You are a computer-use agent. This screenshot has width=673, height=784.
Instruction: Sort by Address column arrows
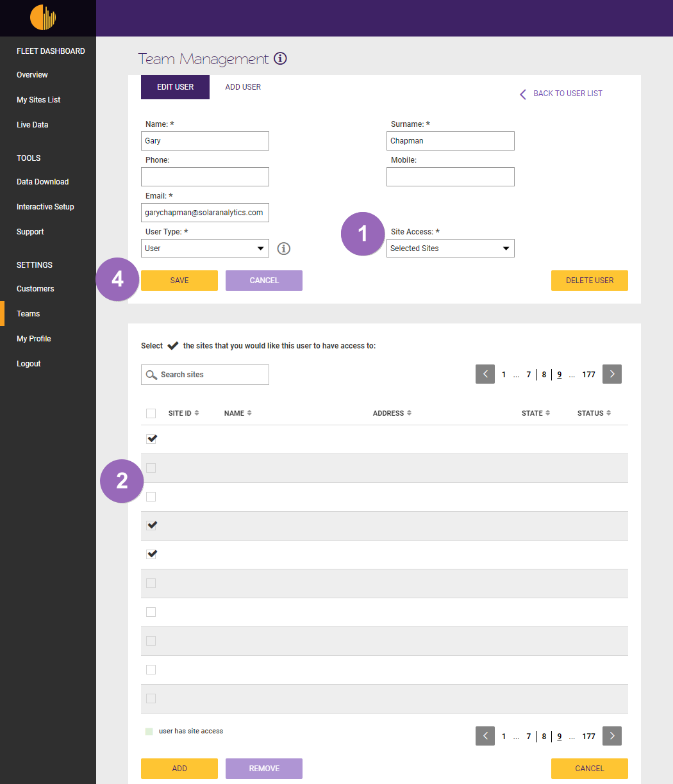coord(409,413)
